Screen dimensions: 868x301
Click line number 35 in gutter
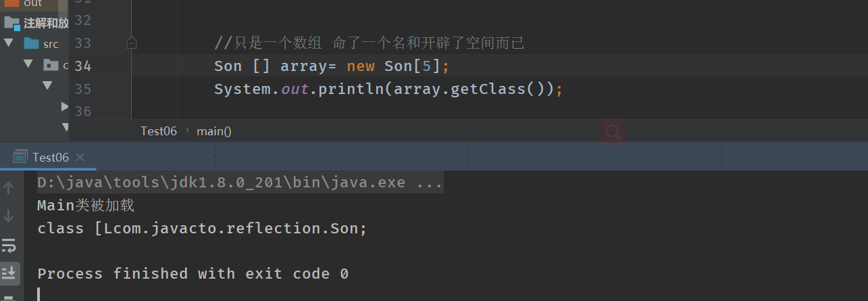(83, 89)
